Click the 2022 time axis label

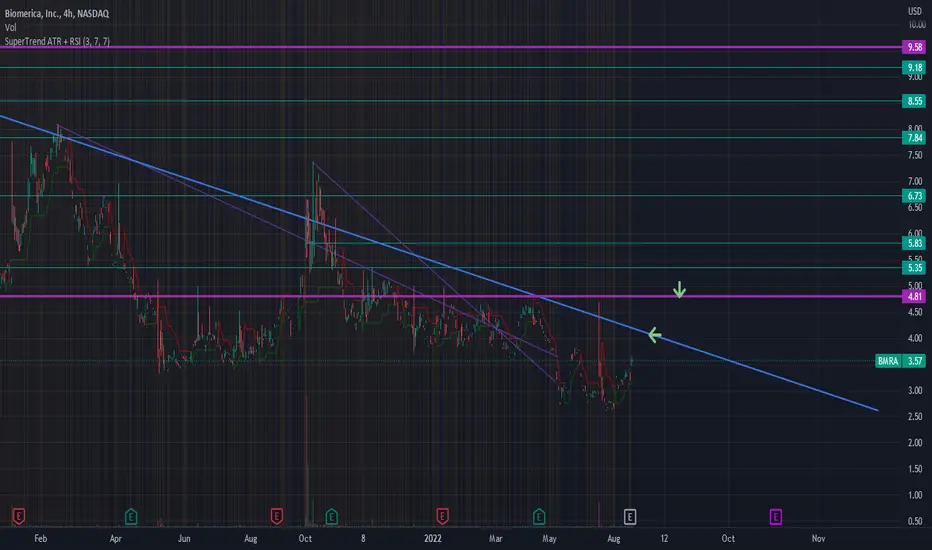coord(433,539)
